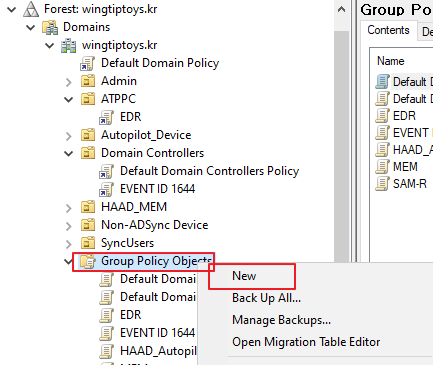433x365 pixels.
Task: Click the EDR GPO scroll icon under Group Policy Objects
Action: coord(106,315)
